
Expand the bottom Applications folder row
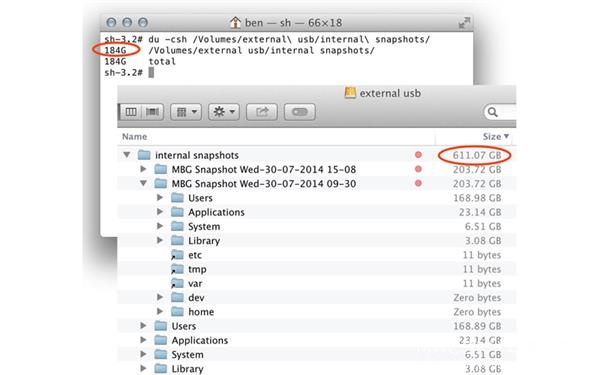click(143, 340)
